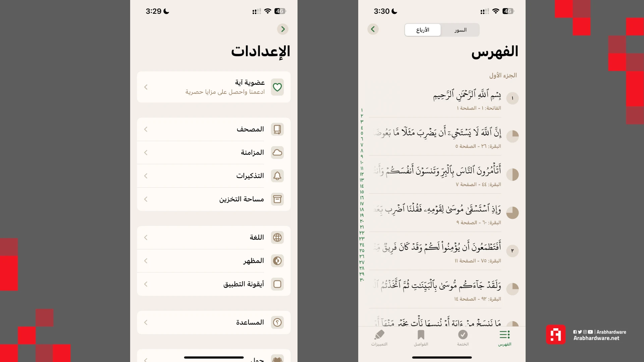Tap the bell icon for التذكيرات

(x=277, y=176)
